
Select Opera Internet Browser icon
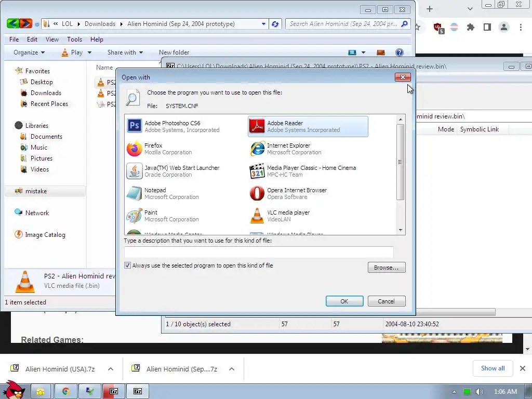point(257,193)
